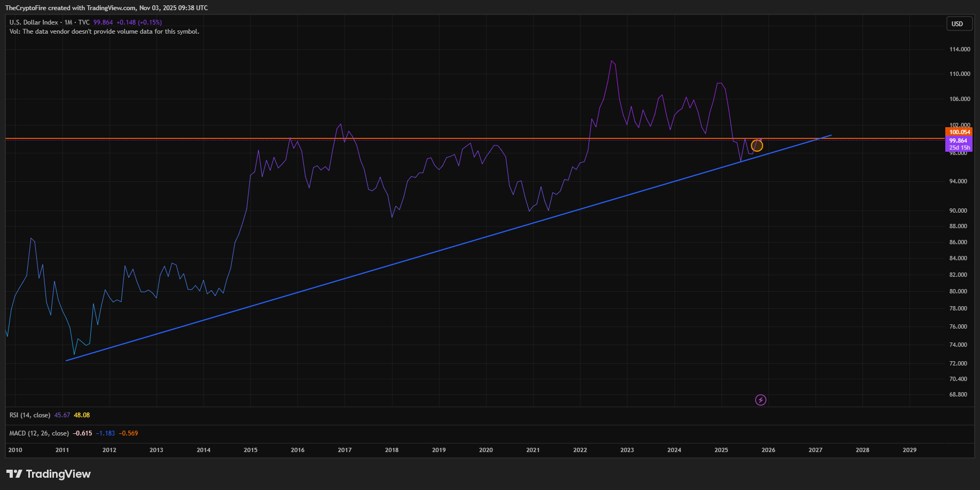Click the 2027 label on the time axis
This screenshot has width=980, height=490.
tap(816, 450)
